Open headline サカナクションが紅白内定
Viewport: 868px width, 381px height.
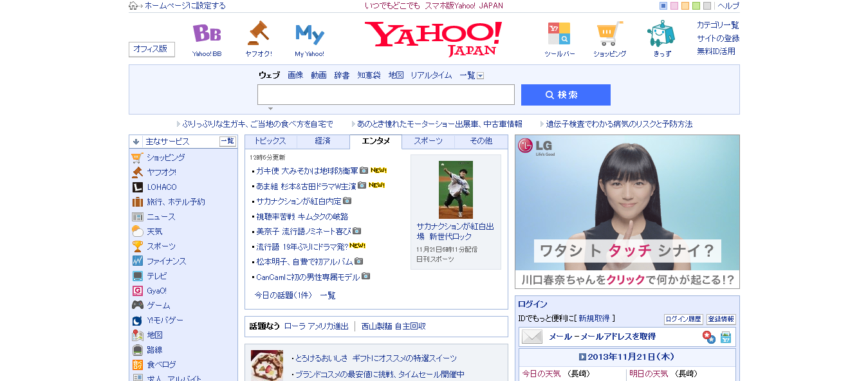(299, 201)
